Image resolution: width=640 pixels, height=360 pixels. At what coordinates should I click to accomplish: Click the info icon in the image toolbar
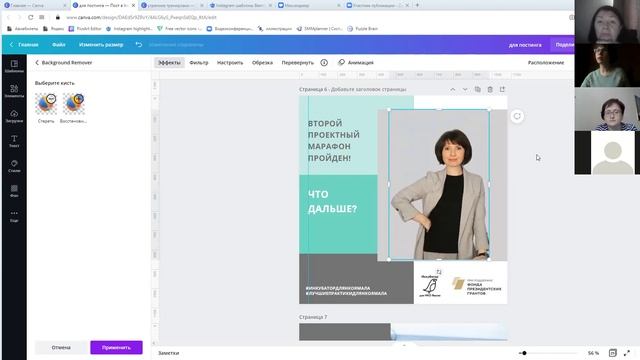pos(324,62)
